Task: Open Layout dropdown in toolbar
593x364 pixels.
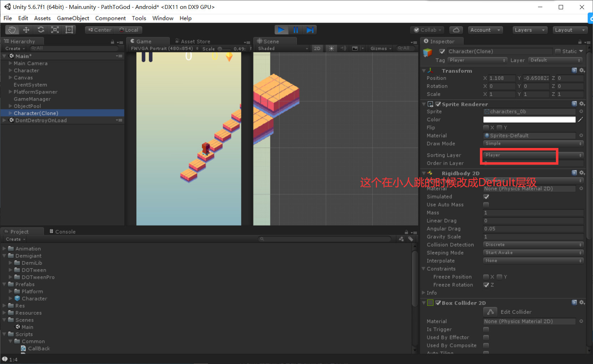Action: point(570,30)
